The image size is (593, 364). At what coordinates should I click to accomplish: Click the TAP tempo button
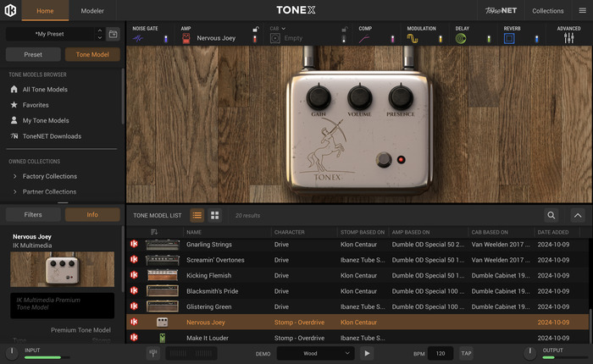coord(466,353)
